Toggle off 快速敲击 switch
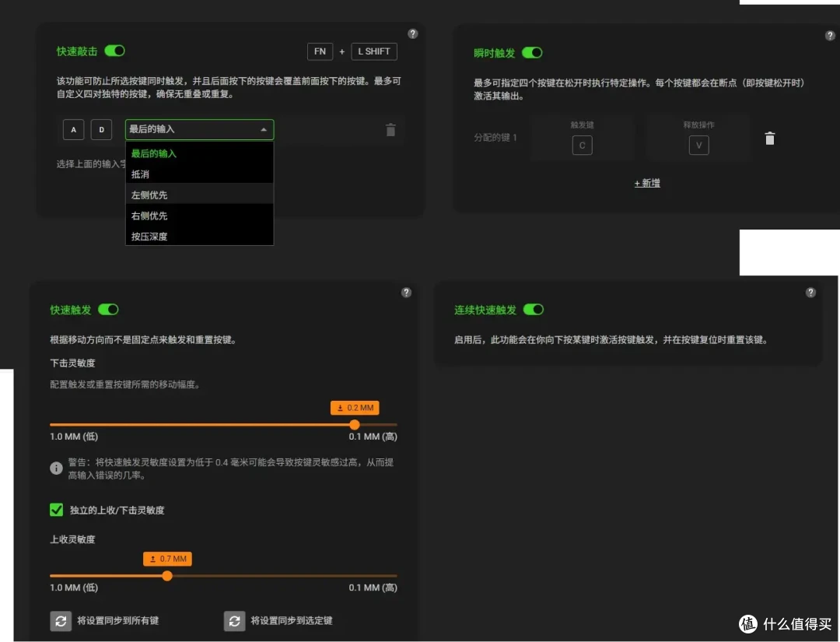 coord(114,51)
